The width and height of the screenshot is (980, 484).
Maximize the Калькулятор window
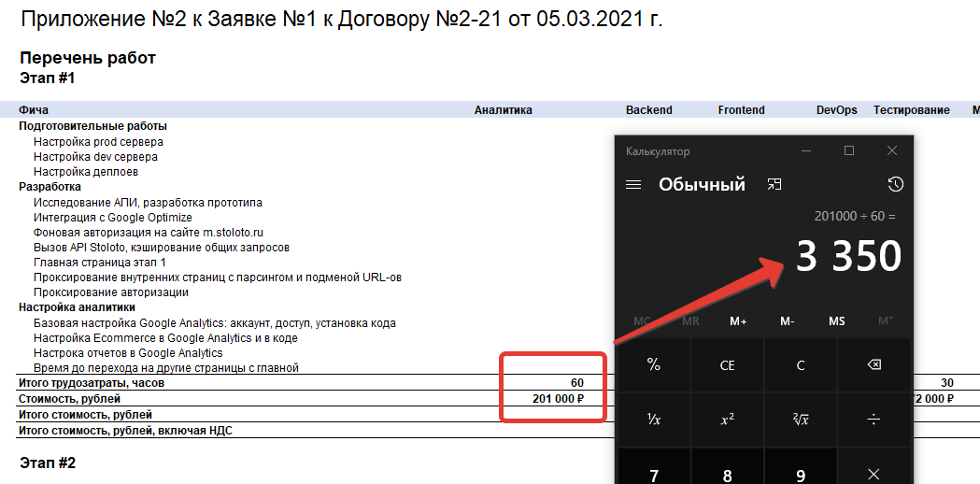tap(849, 151)
